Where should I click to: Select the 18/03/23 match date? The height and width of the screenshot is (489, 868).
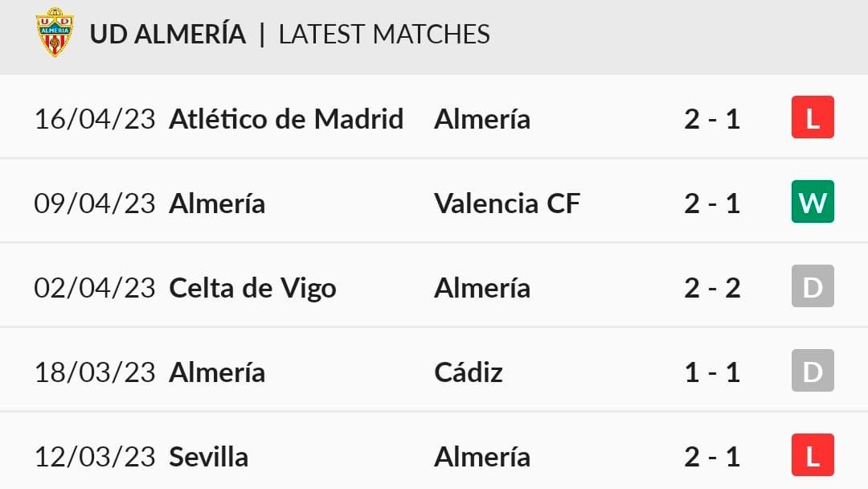(95, 372)
